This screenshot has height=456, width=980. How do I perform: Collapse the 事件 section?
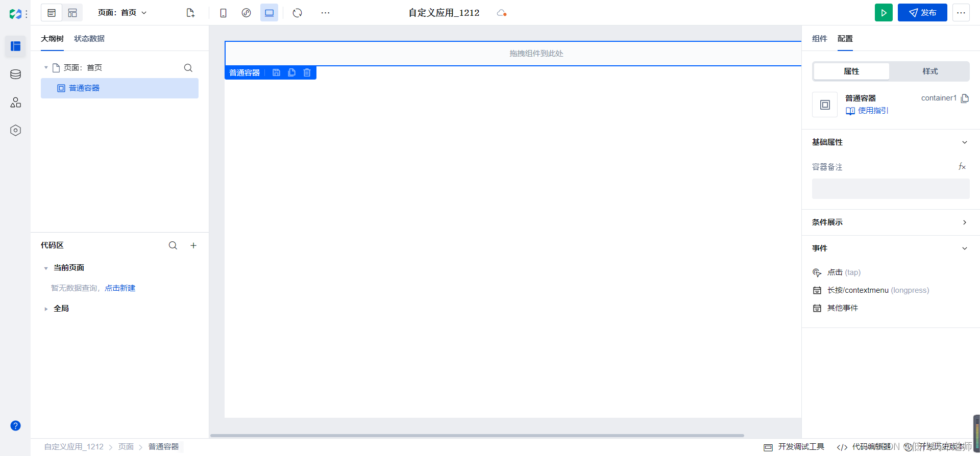(965, 248)
